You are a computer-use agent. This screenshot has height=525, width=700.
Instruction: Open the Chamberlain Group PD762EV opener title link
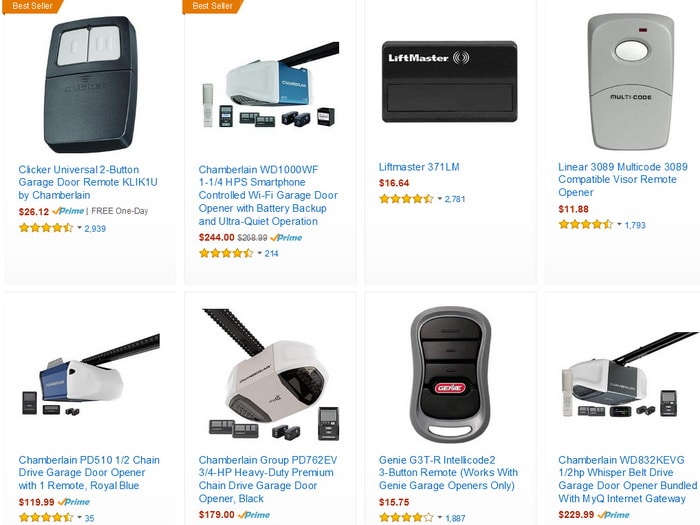click(x=268, y=479)
